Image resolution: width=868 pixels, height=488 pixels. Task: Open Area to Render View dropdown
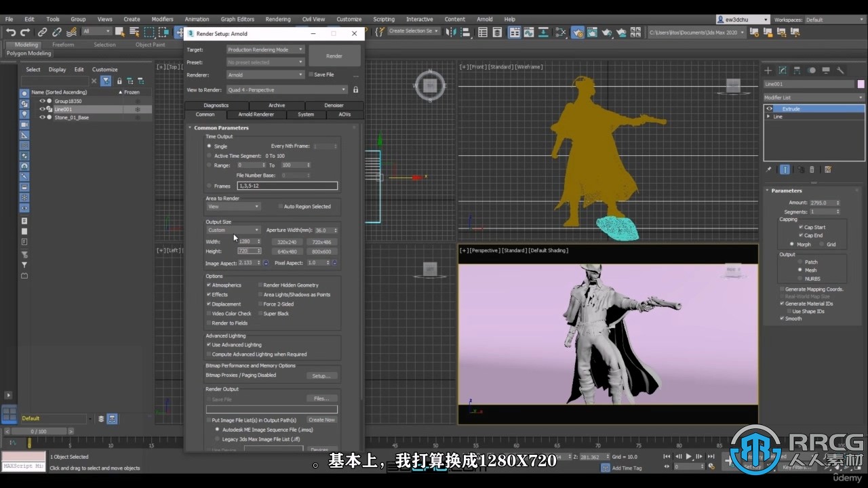click(233, 207)
